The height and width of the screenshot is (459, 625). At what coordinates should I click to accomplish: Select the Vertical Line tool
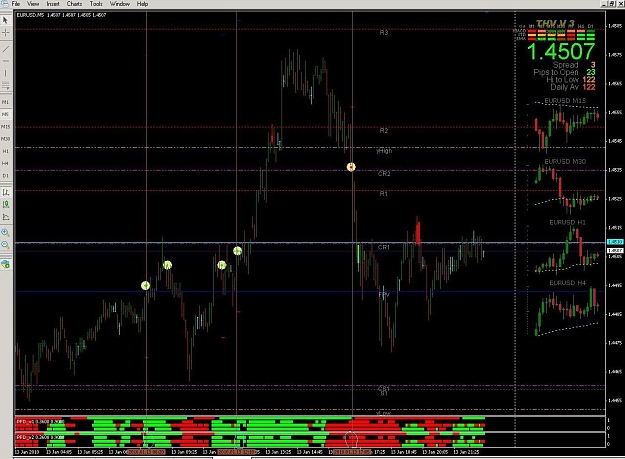(x=6, y=73)
